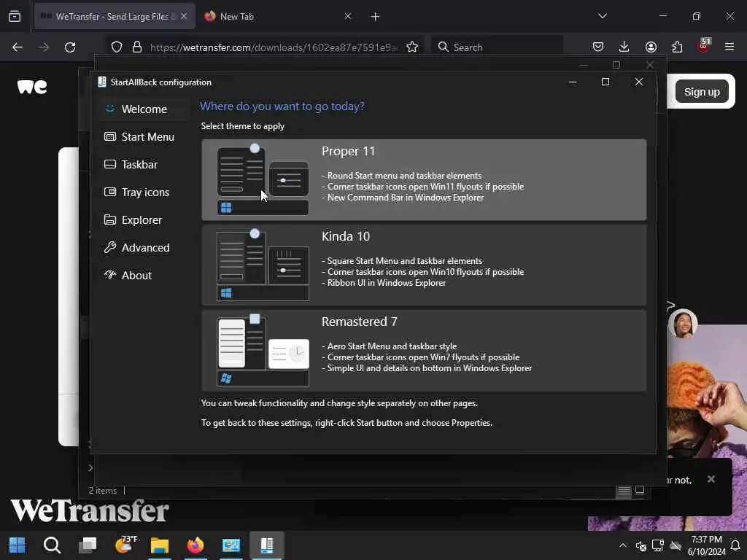This screenshot has width=747, height=560.
Task: Click the StartAllBack title bar app icon
Action: [x=102, y=82]
